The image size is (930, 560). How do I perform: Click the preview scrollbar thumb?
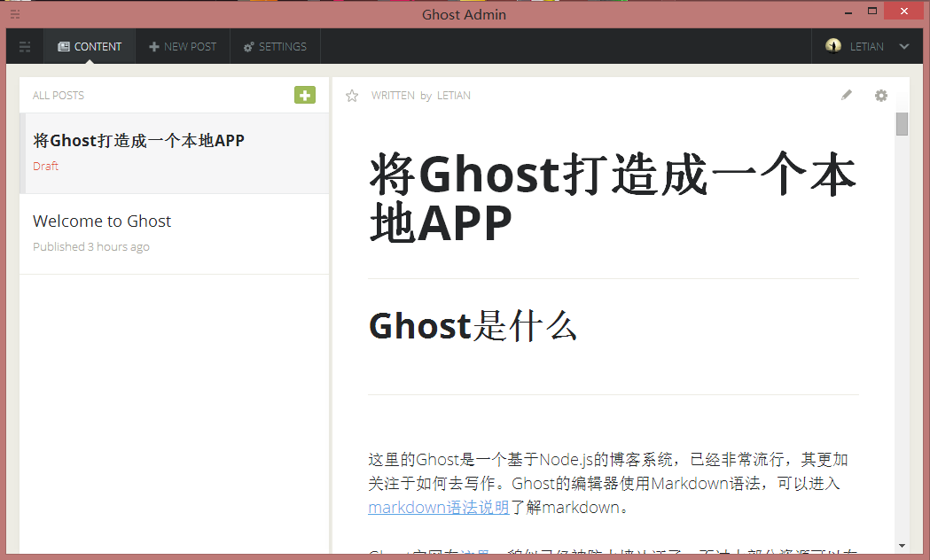(x=903, y=124)
